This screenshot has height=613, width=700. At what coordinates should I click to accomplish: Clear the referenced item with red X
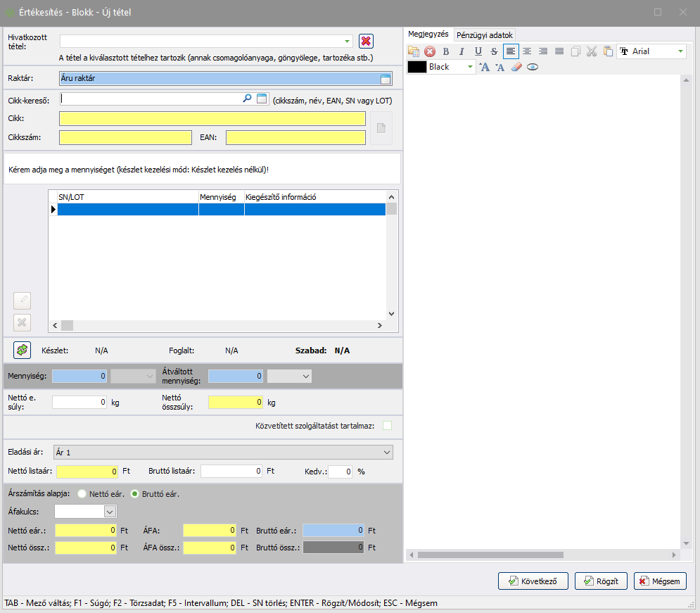click(x=366, y=42)
